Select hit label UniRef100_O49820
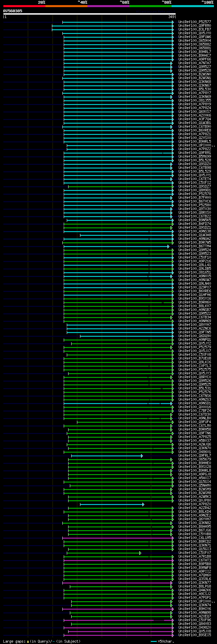The height and width of the screenshot is (644, 217). [195, 627]
